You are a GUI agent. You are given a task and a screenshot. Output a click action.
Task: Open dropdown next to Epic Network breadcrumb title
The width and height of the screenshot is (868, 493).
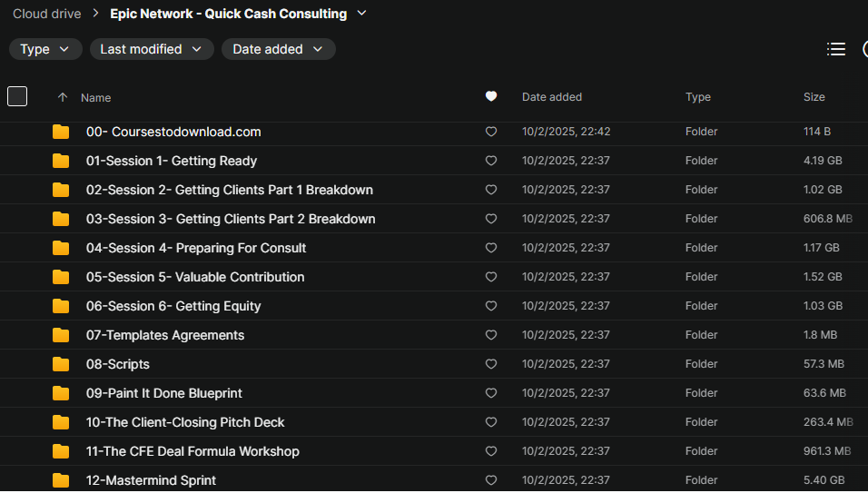pos(362,14)
